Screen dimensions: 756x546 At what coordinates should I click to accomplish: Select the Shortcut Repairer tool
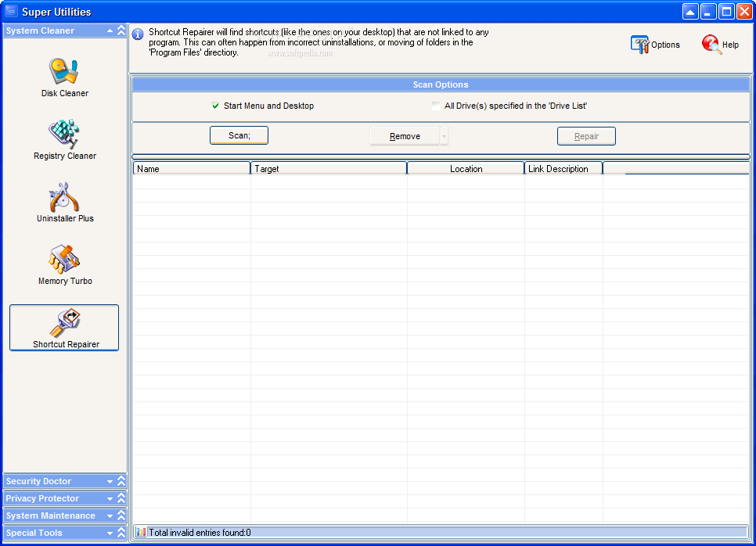click(64, 328)
